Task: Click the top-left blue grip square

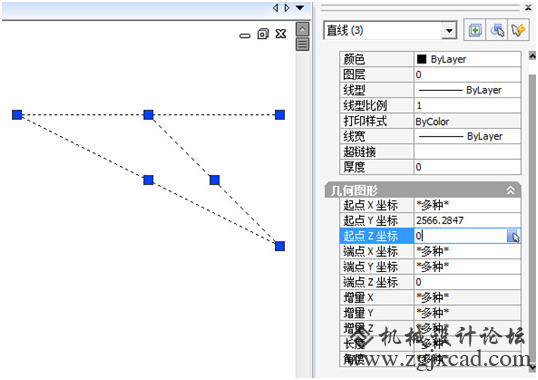Action: (x=17, y=115)
